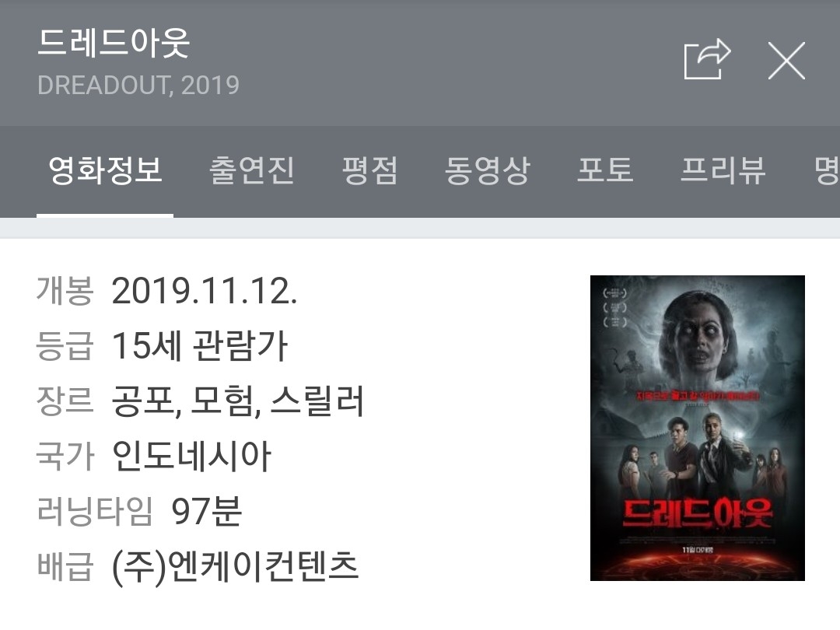Click the 드레드아웃 movie title

click(114, 42)
